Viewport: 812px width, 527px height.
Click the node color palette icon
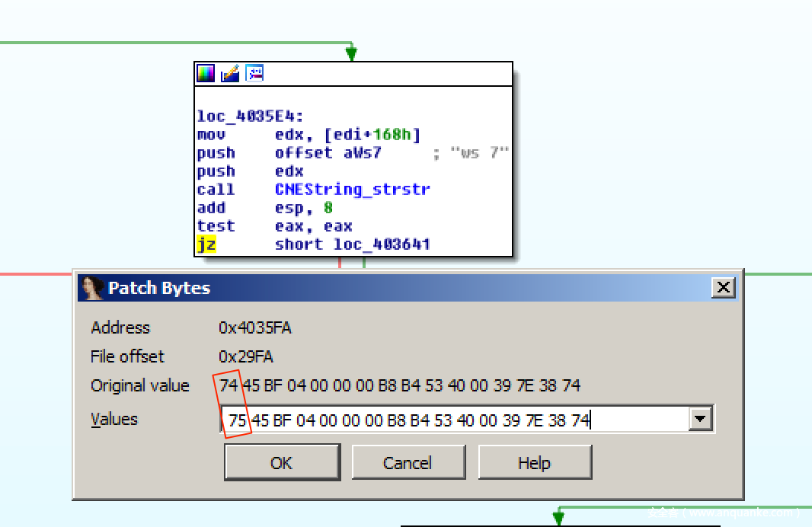pos(206,74)
